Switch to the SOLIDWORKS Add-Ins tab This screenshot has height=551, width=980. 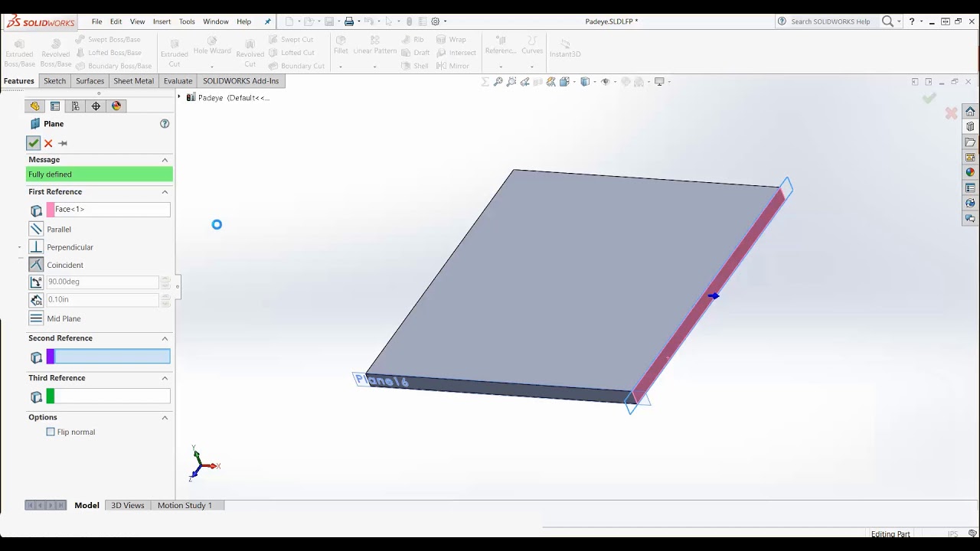[x=240, y=81]
